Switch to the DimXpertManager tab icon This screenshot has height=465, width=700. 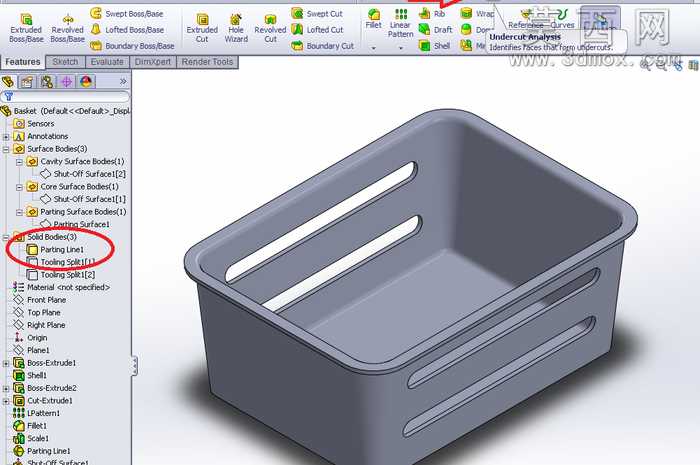coord(67,81)
